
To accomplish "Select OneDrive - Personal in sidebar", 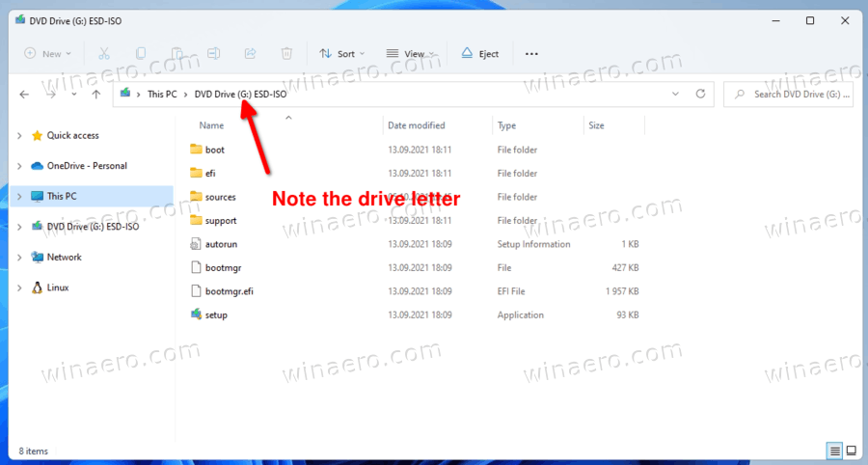I will pos(87,166).
